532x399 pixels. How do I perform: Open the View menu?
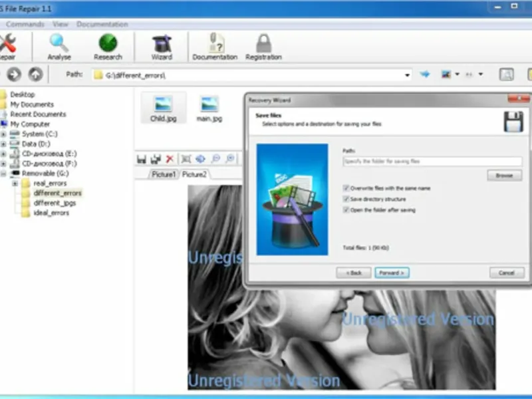coord(61,24)
